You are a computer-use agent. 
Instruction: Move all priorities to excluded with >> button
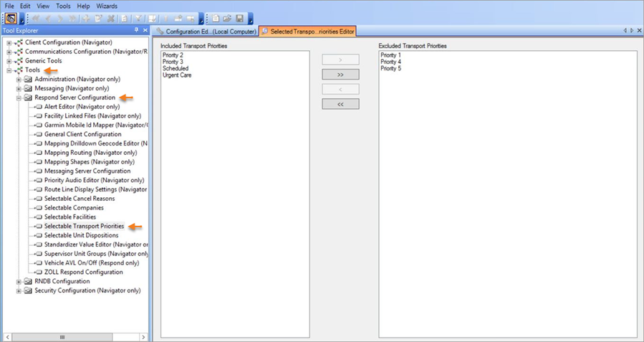[340, 75]
